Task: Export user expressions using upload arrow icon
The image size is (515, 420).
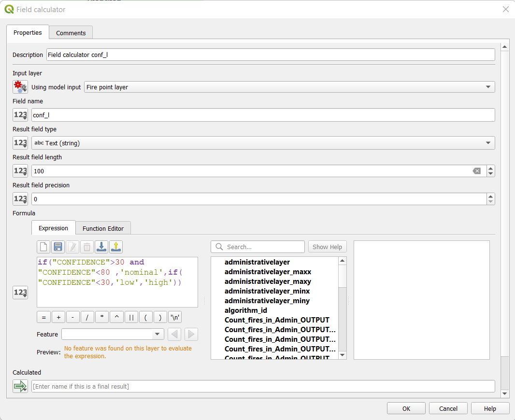Action: tap(116, 247)
